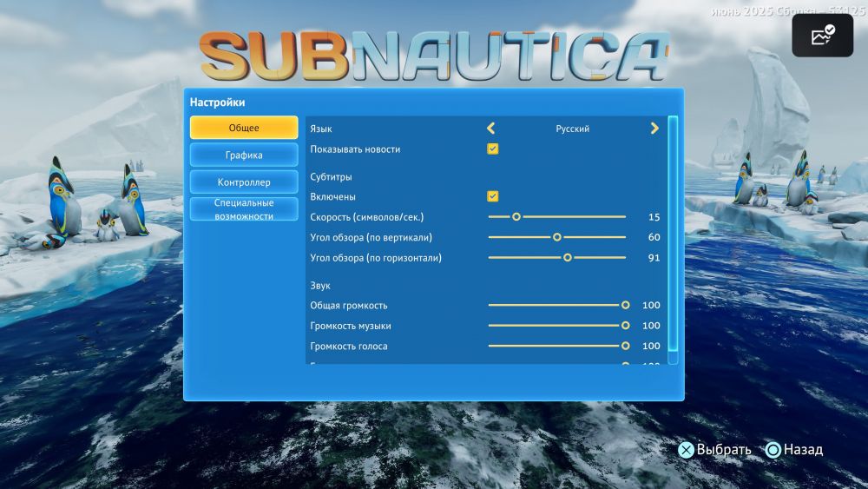
Task: Click the Общая громкость slider handle
Action: [x=625, y=305]
